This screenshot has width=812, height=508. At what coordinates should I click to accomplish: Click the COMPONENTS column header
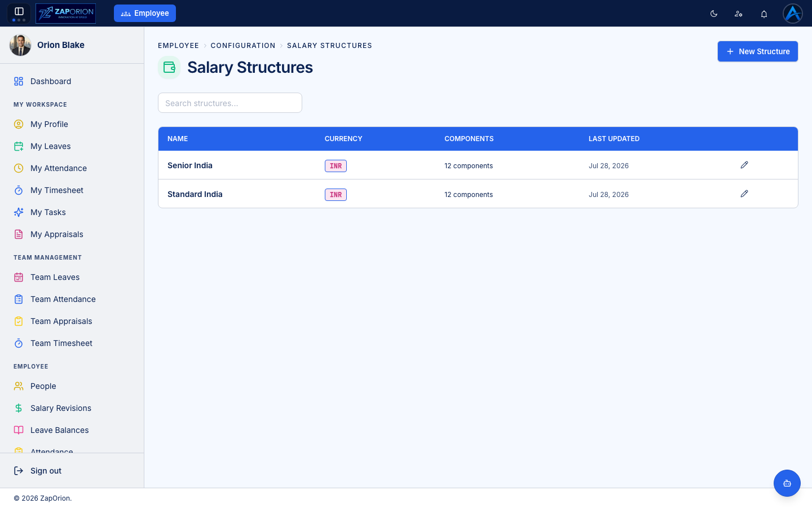point(469,139)
